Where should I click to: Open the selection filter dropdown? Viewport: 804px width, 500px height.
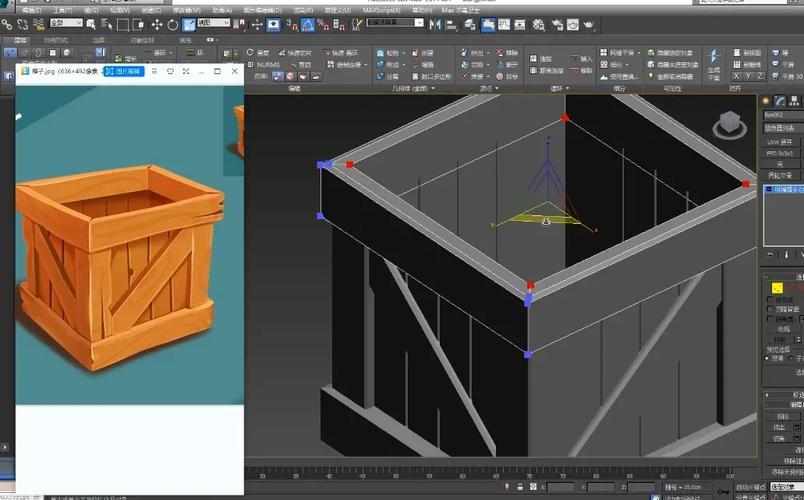[x=66, y=23]
